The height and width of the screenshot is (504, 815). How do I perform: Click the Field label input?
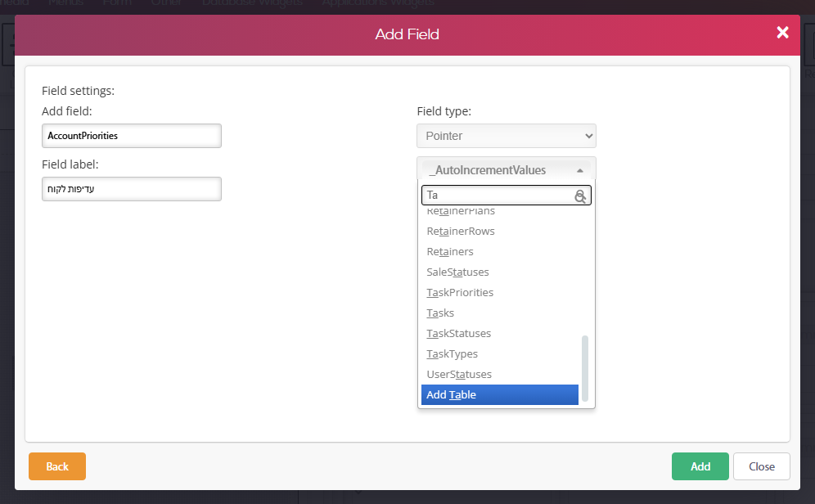pos(132,189)
